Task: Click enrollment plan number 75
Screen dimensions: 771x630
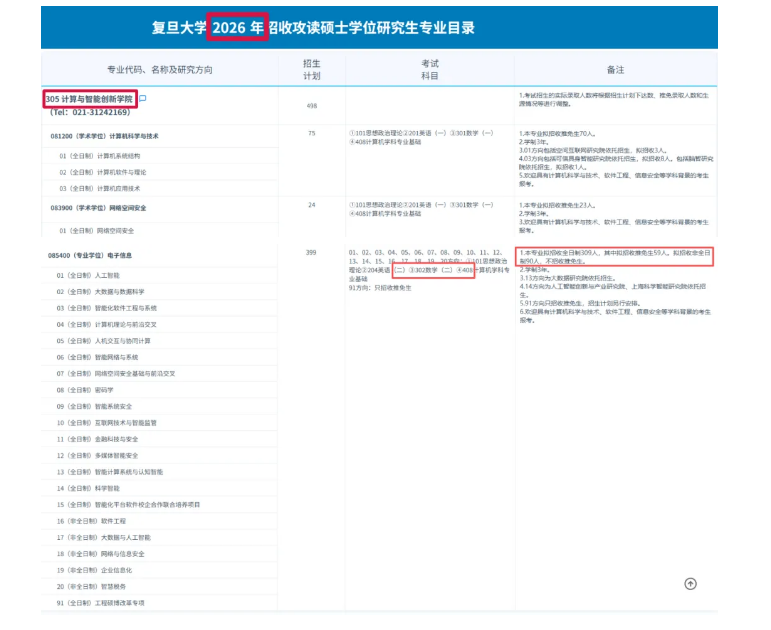Action: coord(312,133)
